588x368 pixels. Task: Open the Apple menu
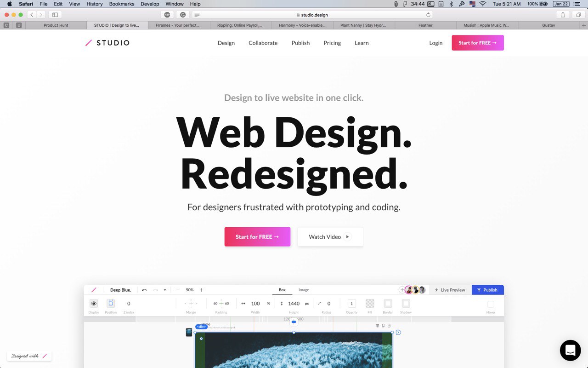click(x=9, y=4)
